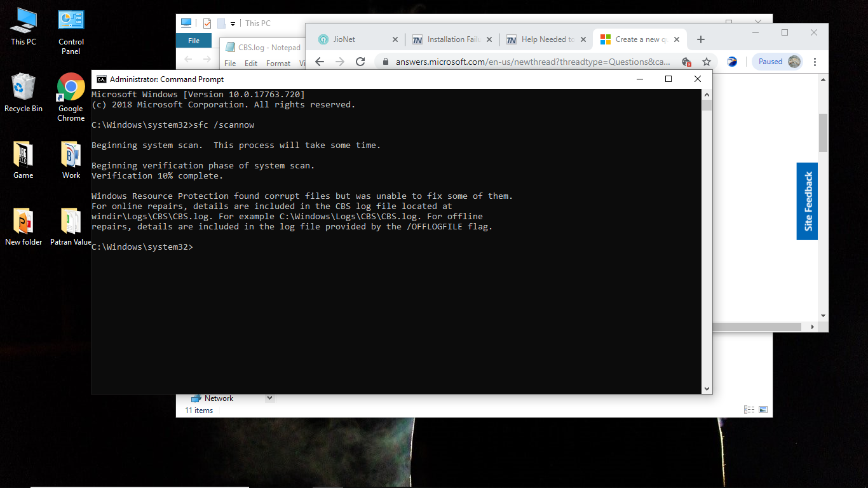Switch to Create a new question tab
The image size is (868, 488).
[x=639, y=39]
